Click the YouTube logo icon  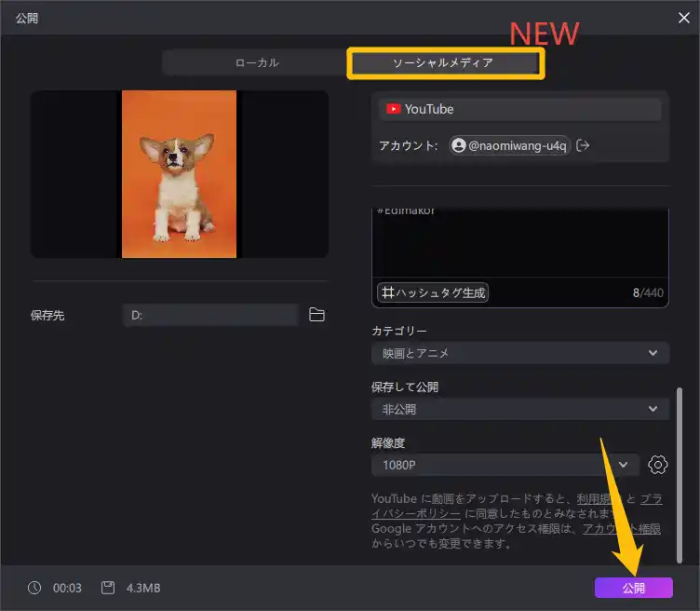[394, 109]
